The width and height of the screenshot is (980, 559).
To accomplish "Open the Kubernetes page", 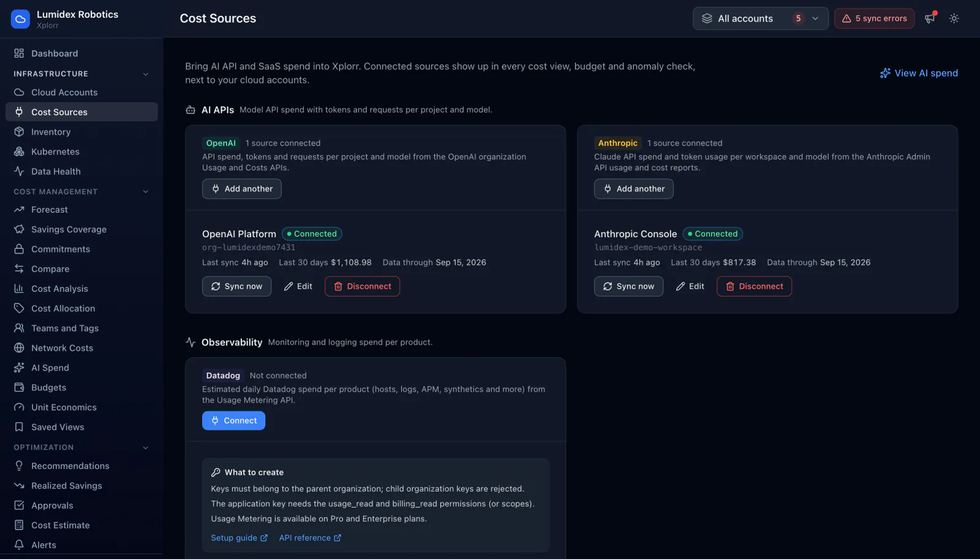I will (x=81, y=151).
